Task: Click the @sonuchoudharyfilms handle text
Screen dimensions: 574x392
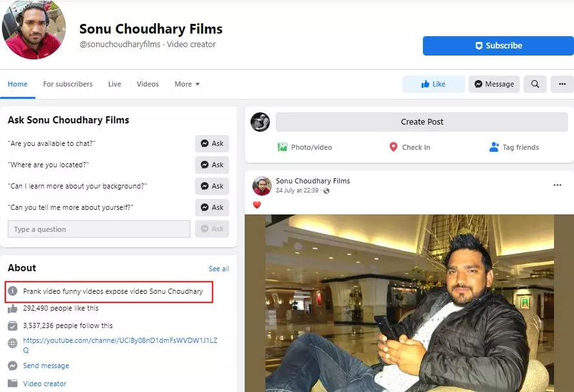Action: pos(120,45)
